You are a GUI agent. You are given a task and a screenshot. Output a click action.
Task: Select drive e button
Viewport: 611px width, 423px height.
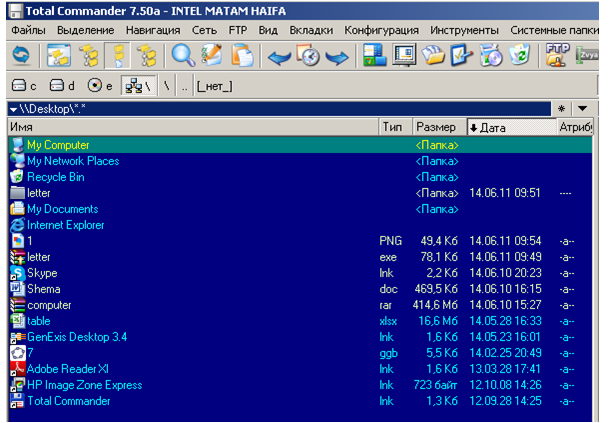pyautogui.click(x=100, y=86)
